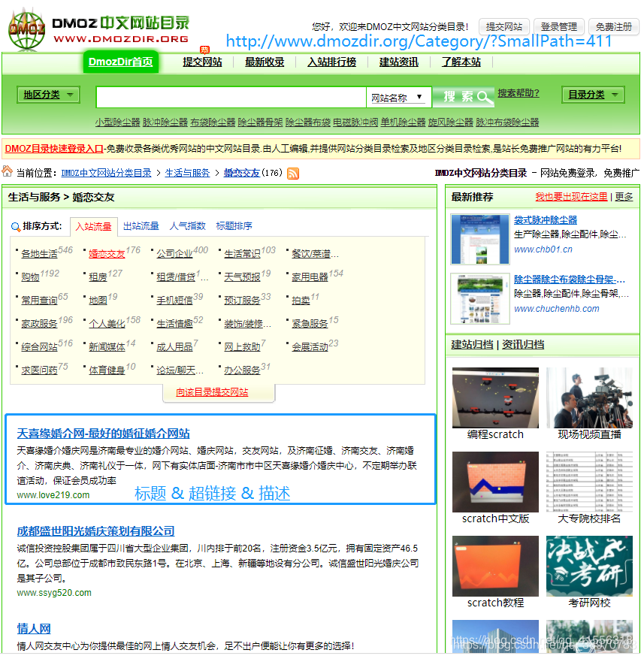
Task: Click the search text input field
Action: 231,98
